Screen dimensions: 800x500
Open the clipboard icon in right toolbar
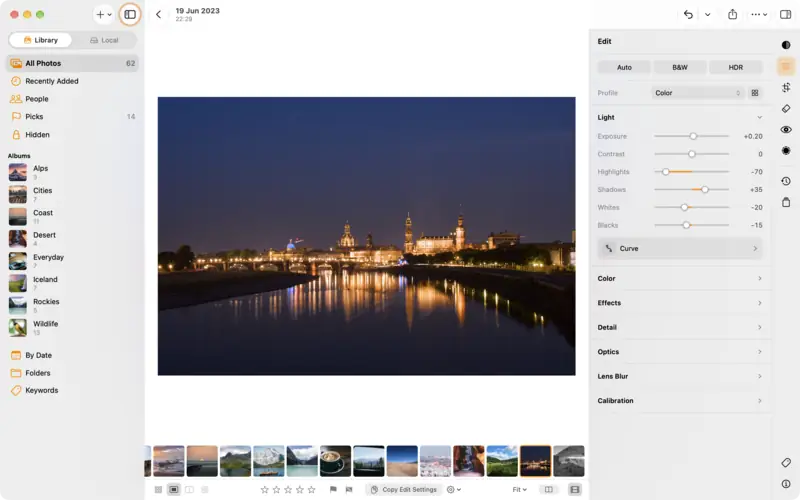tap(786, 202)
